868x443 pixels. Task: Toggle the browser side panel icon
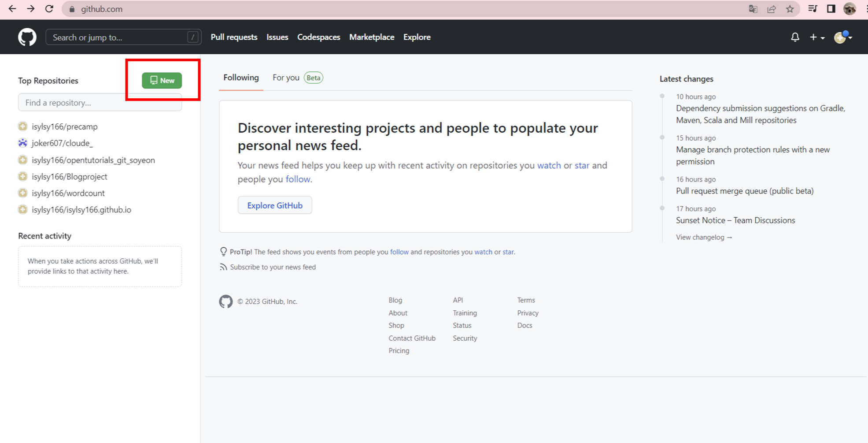pos(831,9)
